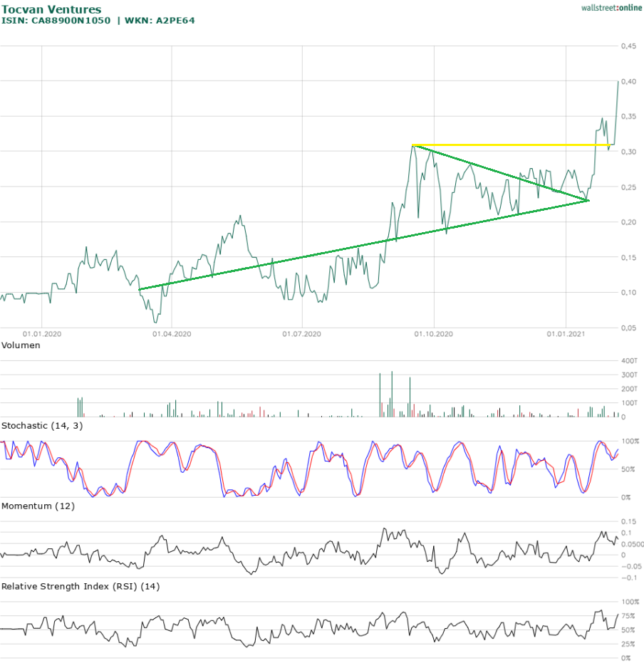Click the 200T volume axis label
Image resolution: width=644 pixels, height=663 pixels.
click(x=629, y=389)
